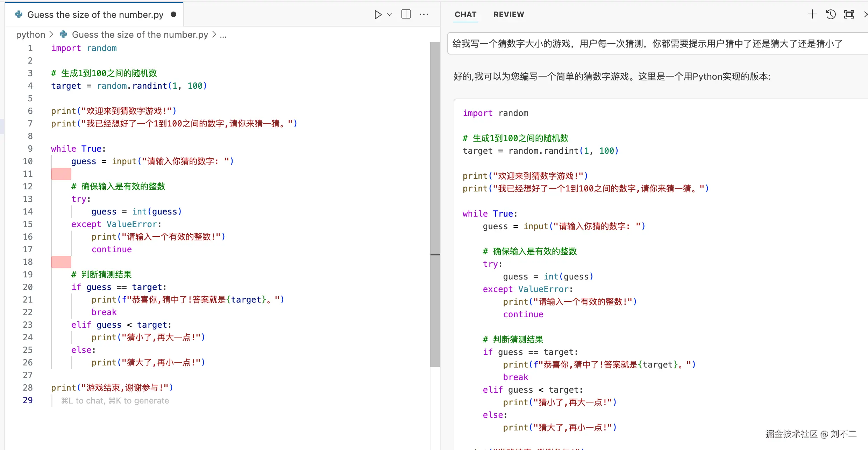Screen dimensions: 868x450
Task: Select the CHAT tab
Action: [x=465, y=14]
